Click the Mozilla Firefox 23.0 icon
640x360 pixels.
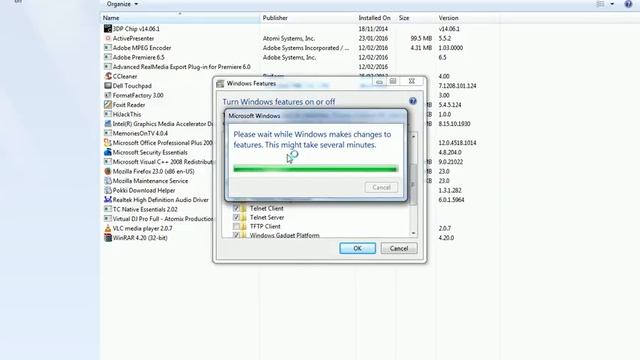click(x=108, y=171)
